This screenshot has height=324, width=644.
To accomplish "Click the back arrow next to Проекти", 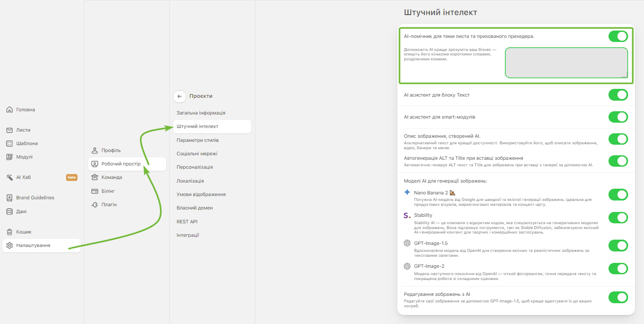I will click(x=179, y=96).
